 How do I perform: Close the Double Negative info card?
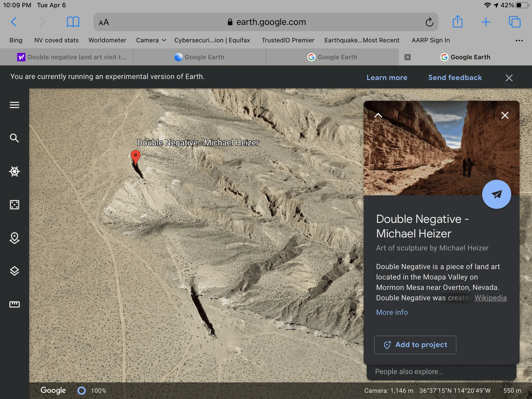point(505,115)
